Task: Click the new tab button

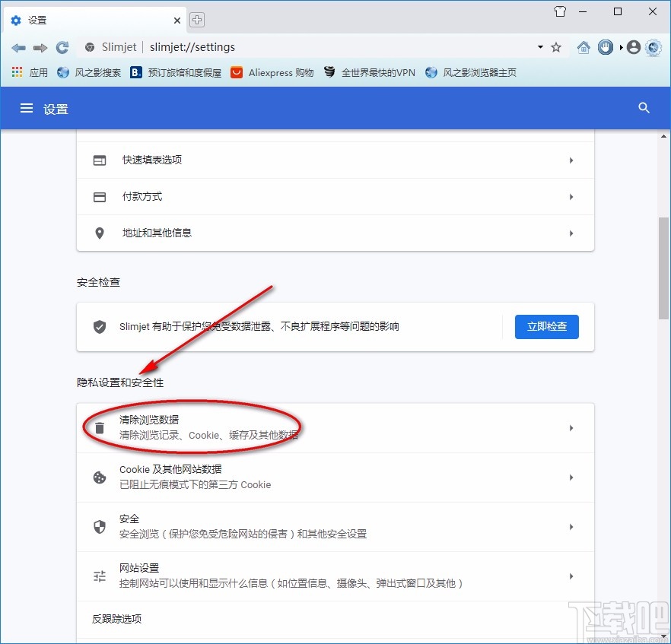Action: tap(197, 20)
